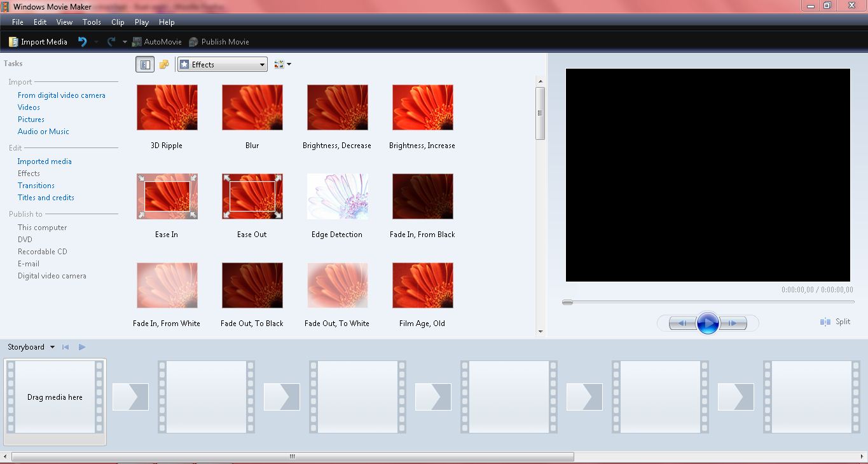The image size is (868, 464).
Task: Undo the last action
Action: [82, 41]
